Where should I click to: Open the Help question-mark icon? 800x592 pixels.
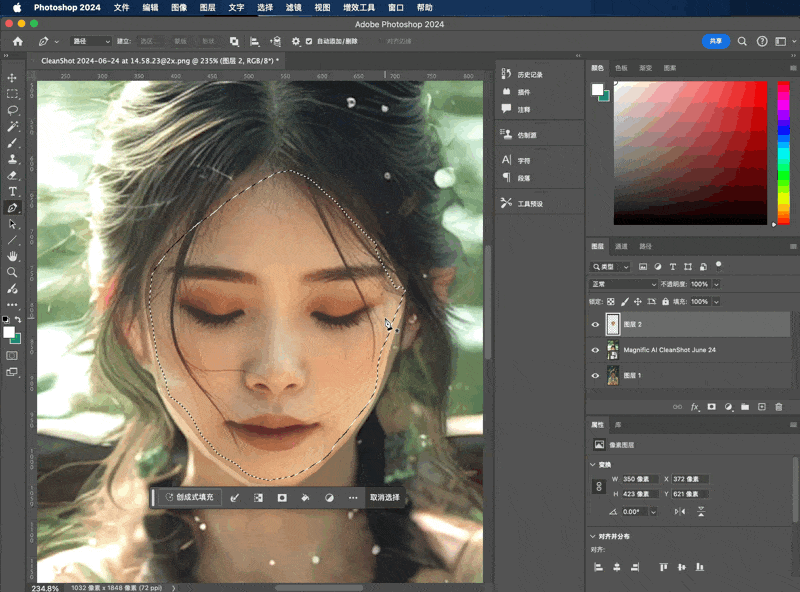(x=762, y=41)
